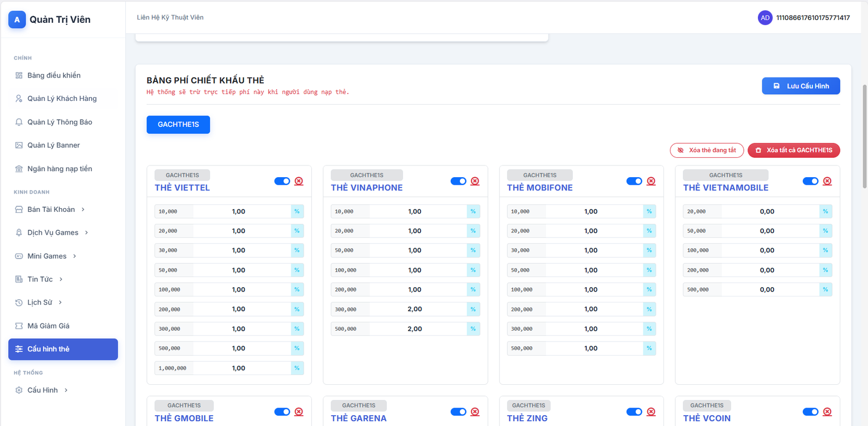This screenshot has width=868, height=426.
Task: Click the Bảng điều khiển dashboard icon
Action: (19, 75)
